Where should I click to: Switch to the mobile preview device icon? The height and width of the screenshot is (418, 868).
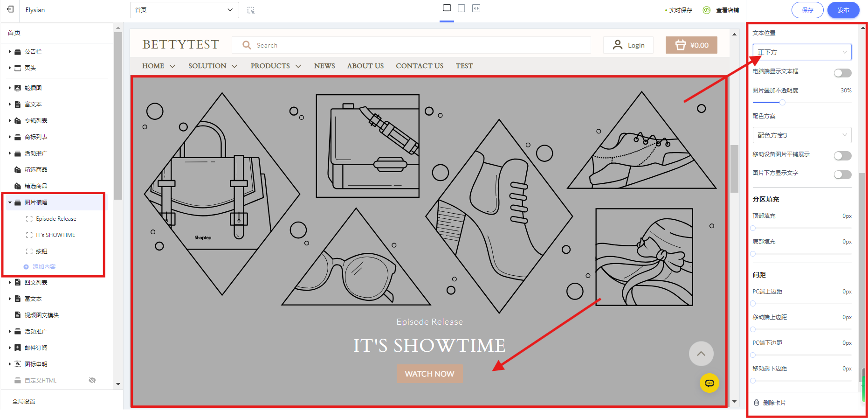(462, 8)
